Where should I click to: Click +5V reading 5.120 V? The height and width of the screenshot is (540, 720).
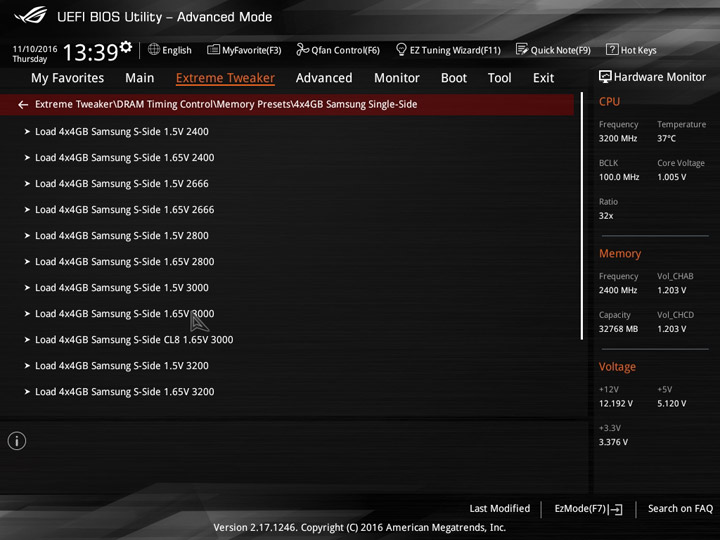pyautogui.click(x=671, y=404)
